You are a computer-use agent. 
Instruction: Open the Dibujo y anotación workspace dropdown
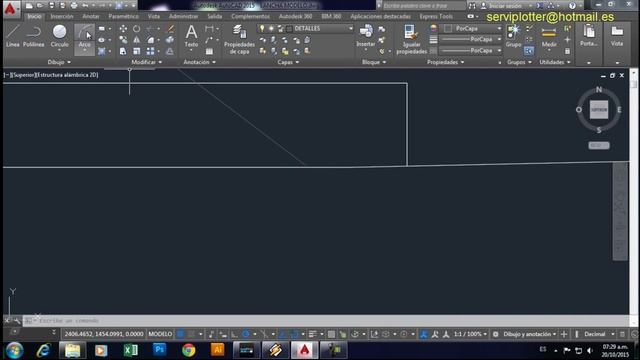coord(529,334)
